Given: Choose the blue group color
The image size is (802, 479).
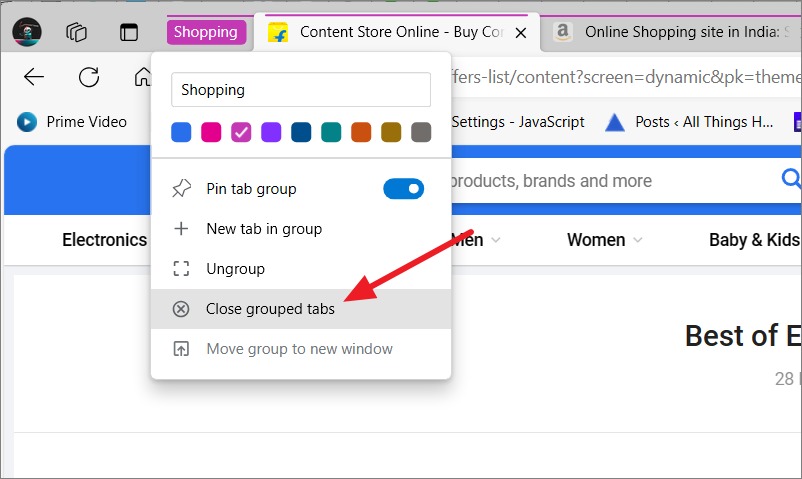Looking at the screenshot, I should click(181, 132).
